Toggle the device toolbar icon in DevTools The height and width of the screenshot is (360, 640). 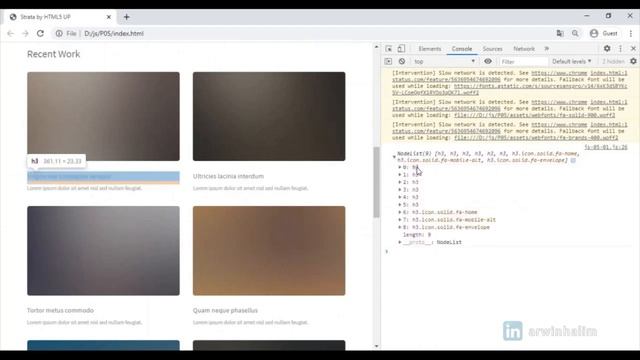tap(401, 49)
